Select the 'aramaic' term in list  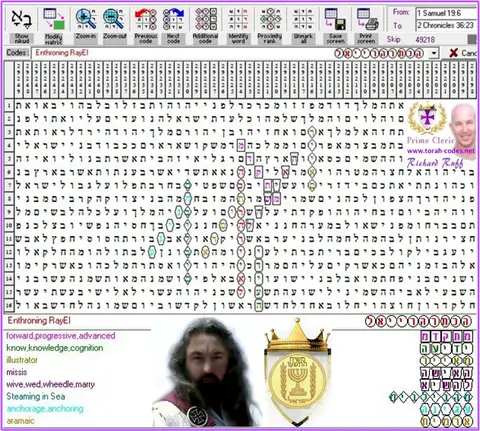coord(20,421)
